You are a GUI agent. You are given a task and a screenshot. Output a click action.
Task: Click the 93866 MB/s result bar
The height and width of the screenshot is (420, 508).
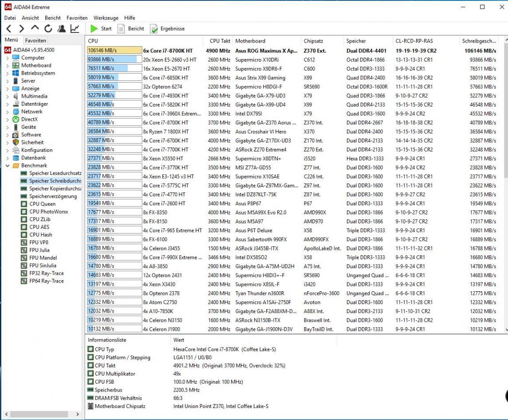(114, 59)
